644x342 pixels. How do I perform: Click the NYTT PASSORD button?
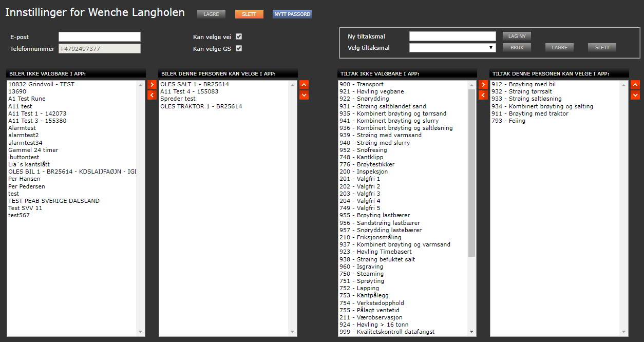(292, 14)
